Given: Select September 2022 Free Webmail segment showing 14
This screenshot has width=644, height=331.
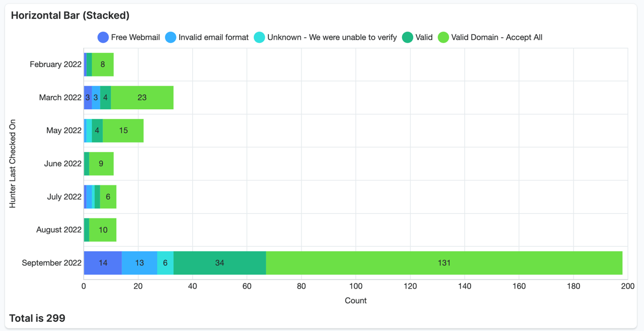Looking at the screenshot, I should (103, 263).
